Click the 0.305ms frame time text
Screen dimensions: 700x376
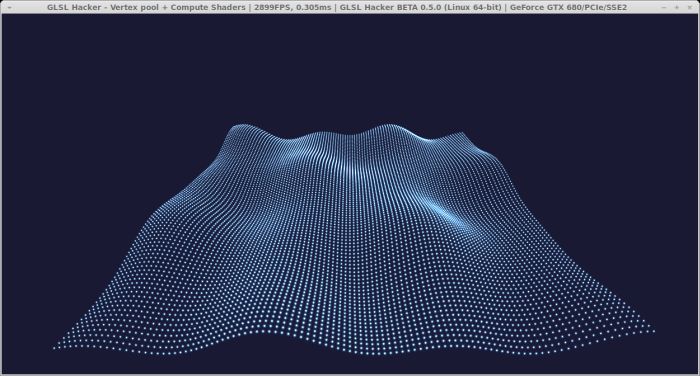click(314, 7)
